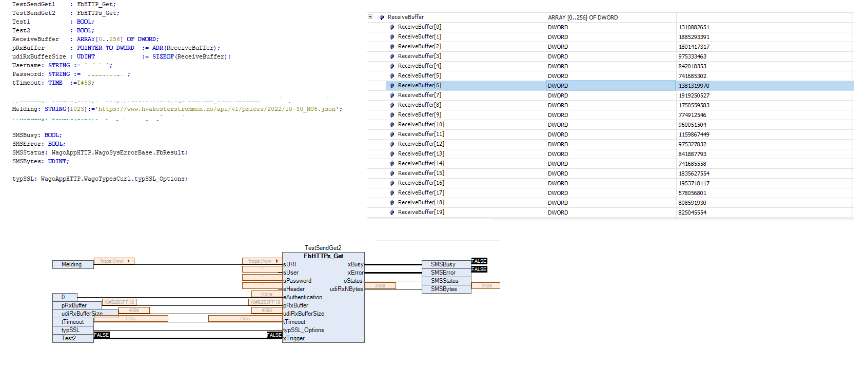Click the variable icon beside ReceiveBuffer[16]
The height and width of the screenshot is (387, 868).
tap(392, 183)
